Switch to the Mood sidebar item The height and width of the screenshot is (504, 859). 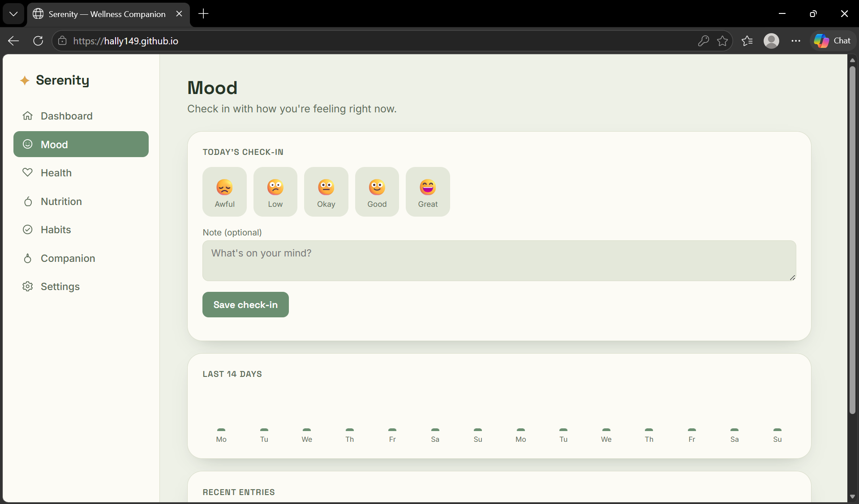coord(81,144)
